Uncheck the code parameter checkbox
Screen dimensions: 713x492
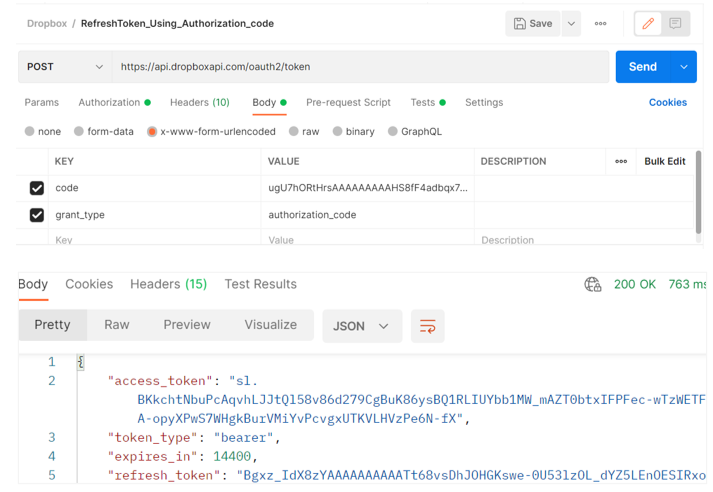(x=37, y=188)
